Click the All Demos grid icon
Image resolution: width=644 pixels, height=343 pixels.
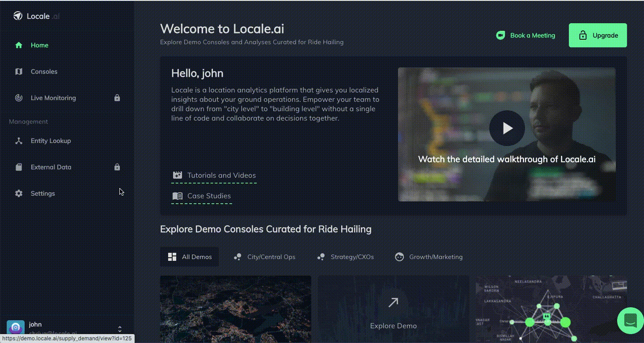172,257
